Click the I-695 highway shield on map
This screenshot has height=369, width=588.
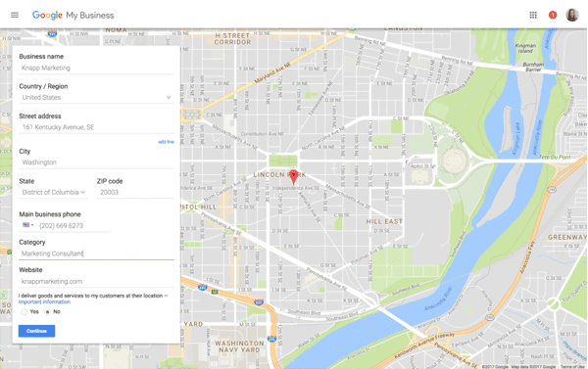tap(271, 339)
